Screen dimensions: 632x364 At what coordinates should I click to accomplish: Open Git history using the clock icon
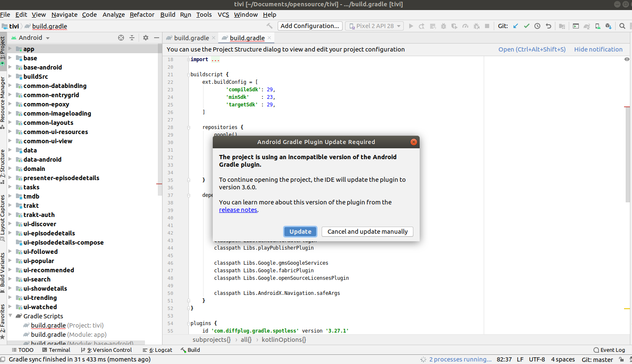click(537, 26)
